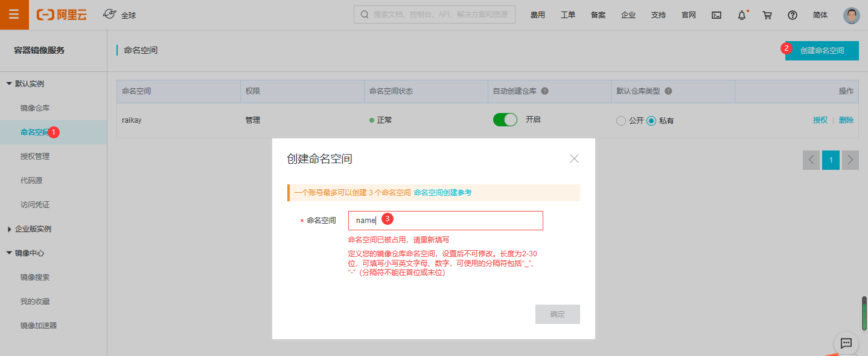Collapse the 默认实例 tree section
Image resolution: width=868 pixels, height=356 pixels.
pyautogui.click(x=9, y=84)
